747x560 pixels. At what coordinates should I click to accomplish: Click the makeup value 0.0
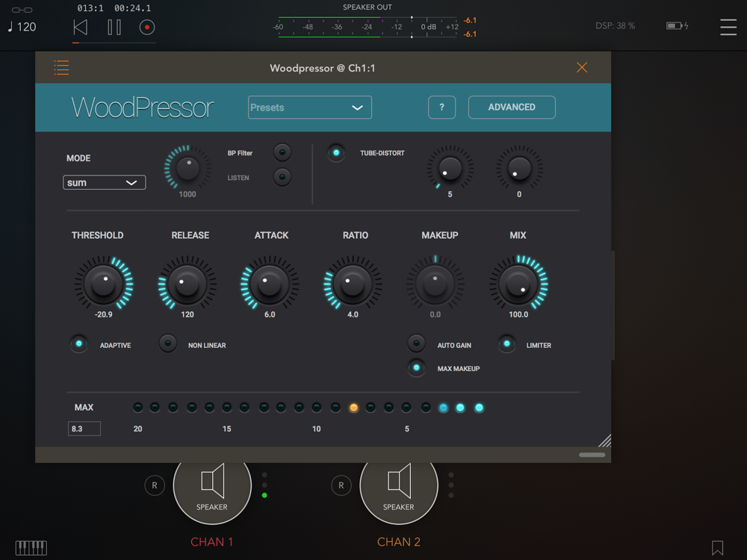(435, 314)
